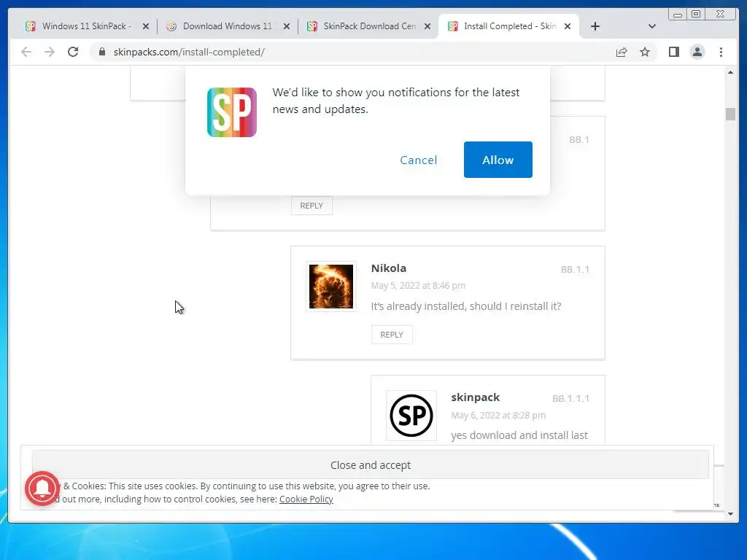
Task: Open the Cookie Policy link
Action: tap(306, 499)
